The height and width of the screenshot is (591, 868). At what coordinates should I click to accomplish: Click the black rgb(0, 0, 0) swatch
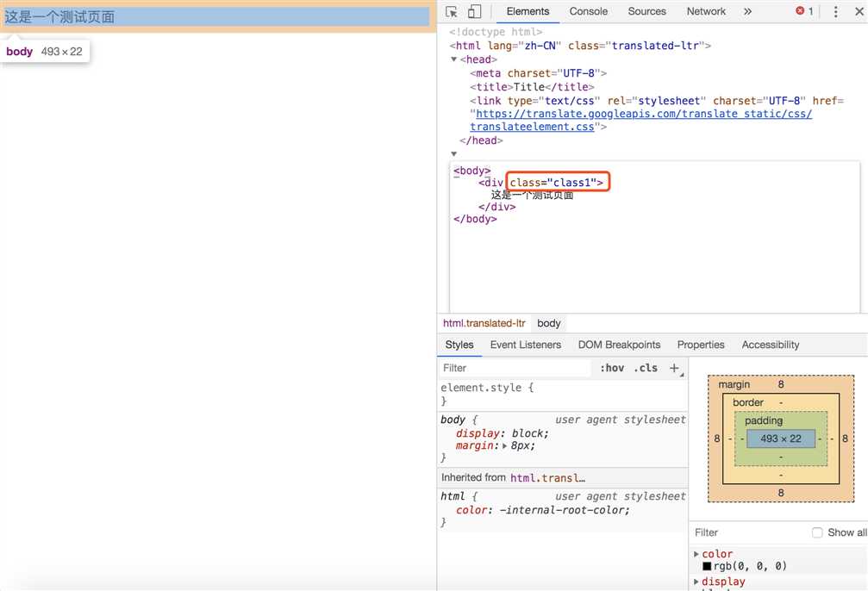(707, 567)
